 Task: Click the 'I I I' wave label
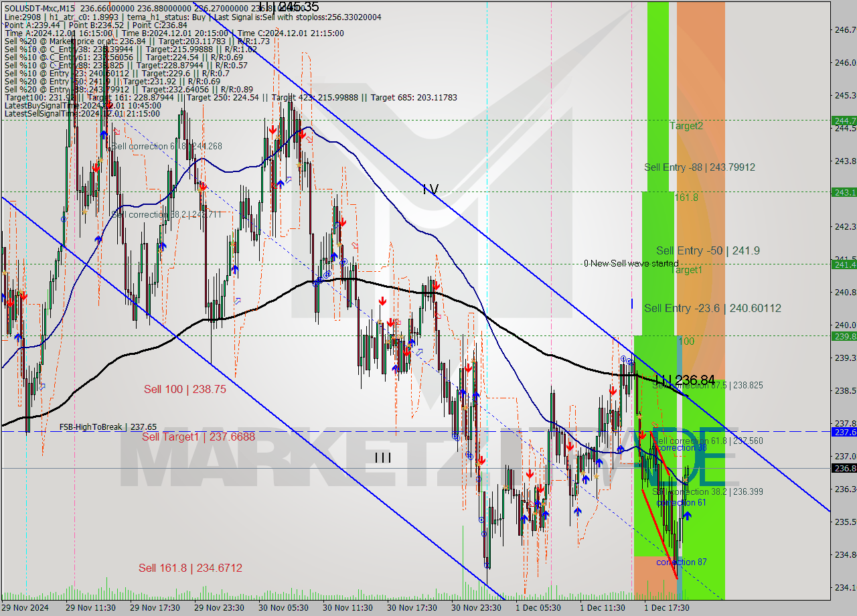point(383,457)
